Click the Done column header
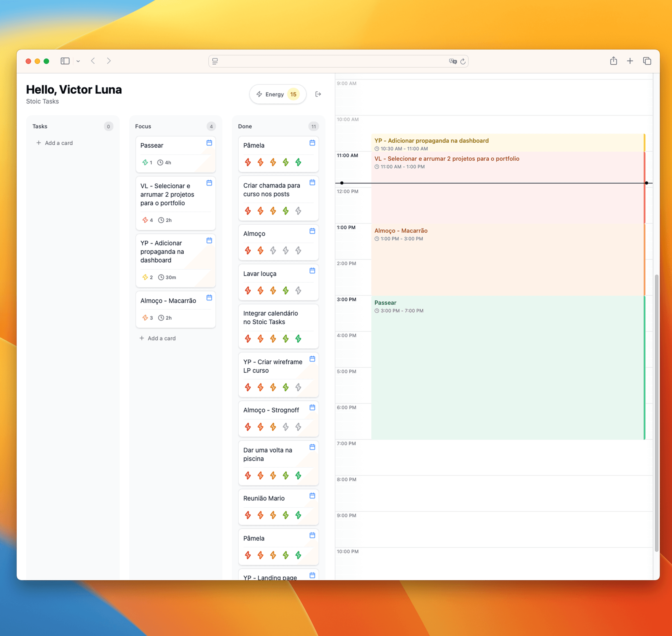This screenshot has height=636, width=672. click(245, 126)
